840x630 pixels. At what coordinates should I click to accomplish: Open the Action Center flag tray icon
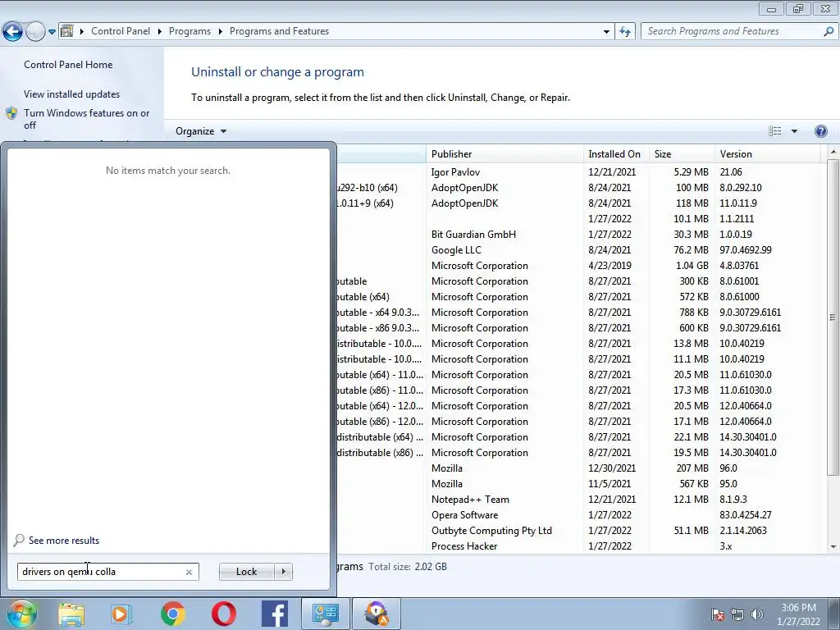click(718, 614)
